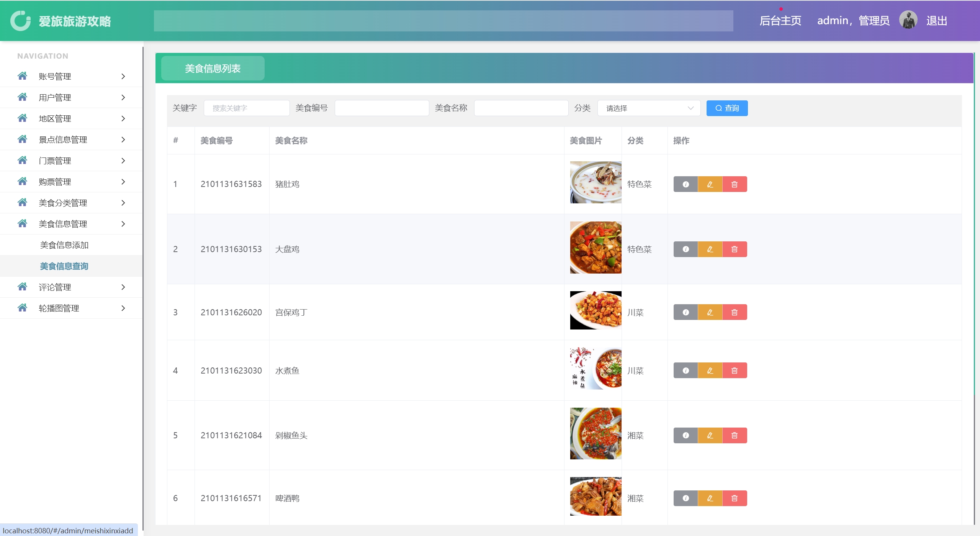
Task: Click edit pencil icon for 大盘鸡 row
Action: (710, 249)
